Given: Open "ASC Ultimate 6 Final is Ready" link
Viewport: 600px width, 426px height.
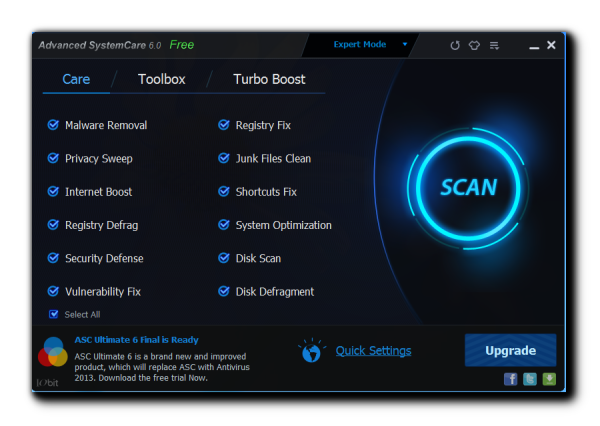Looking at the screenshot, I should 137,340.
